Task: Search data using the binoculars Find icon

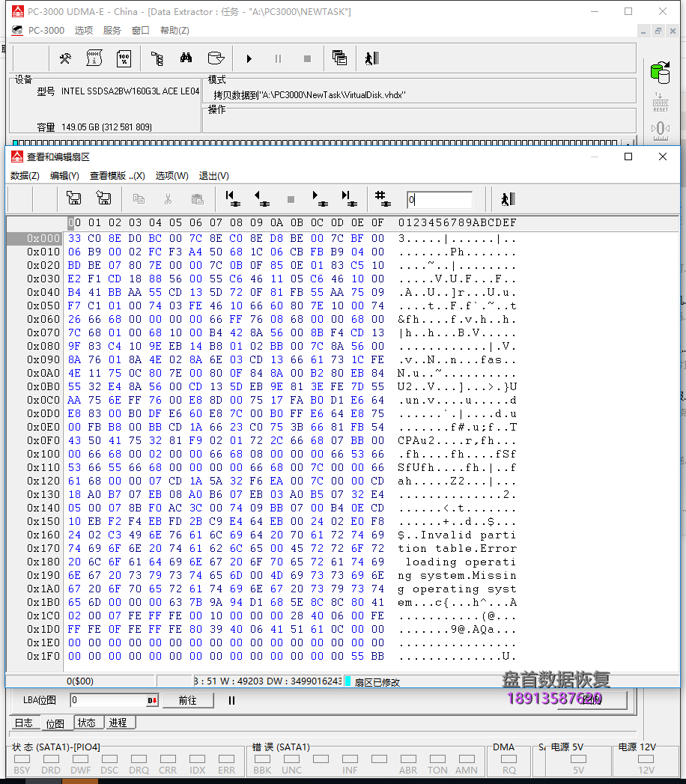Action: click(184, 58)
